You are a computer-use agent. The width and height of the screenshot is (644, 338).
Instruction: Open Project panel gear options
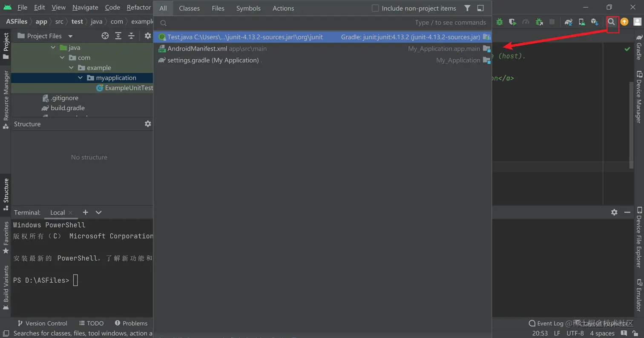148,36
